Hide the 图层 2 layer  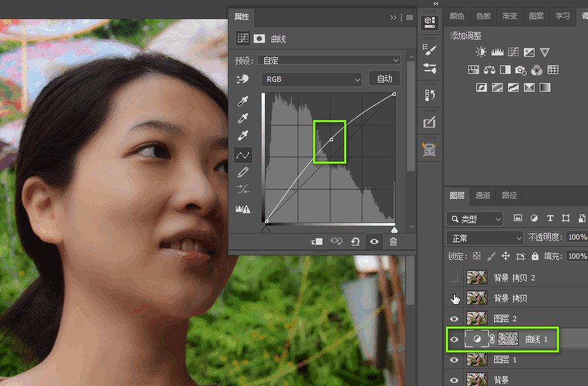point(454,319)
